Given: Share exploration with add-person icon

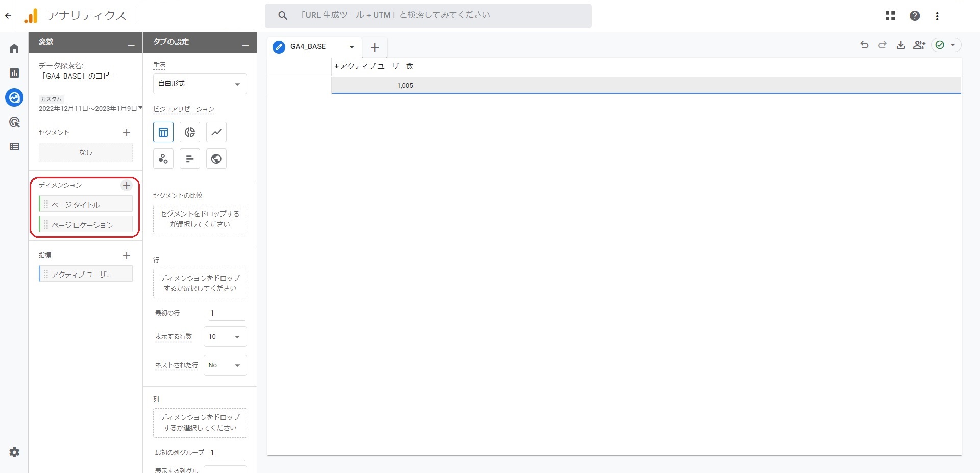Looking at the screenshot, I should 919,45.
